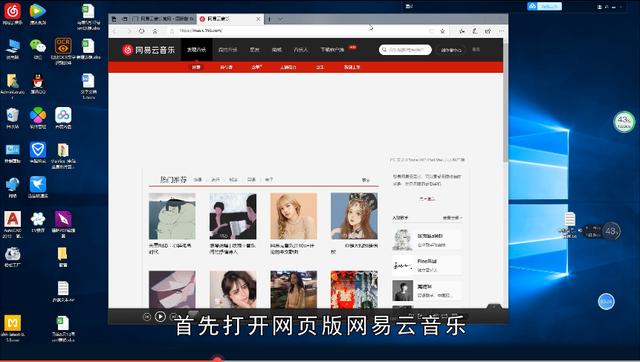Viewport: 640px width, 362px height.
Task: Select the yellow folder desktop icon
Action: point(62,254)
